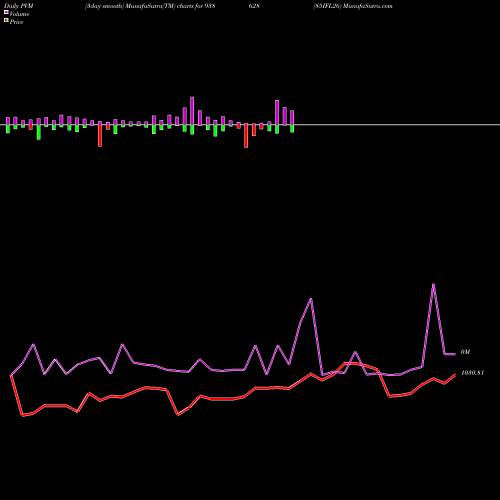Viewport: 500px width, 500px height.
Task: Click the '(85IFL26) MunafaSutra.com' header text
Action: [x=353, y=6]
